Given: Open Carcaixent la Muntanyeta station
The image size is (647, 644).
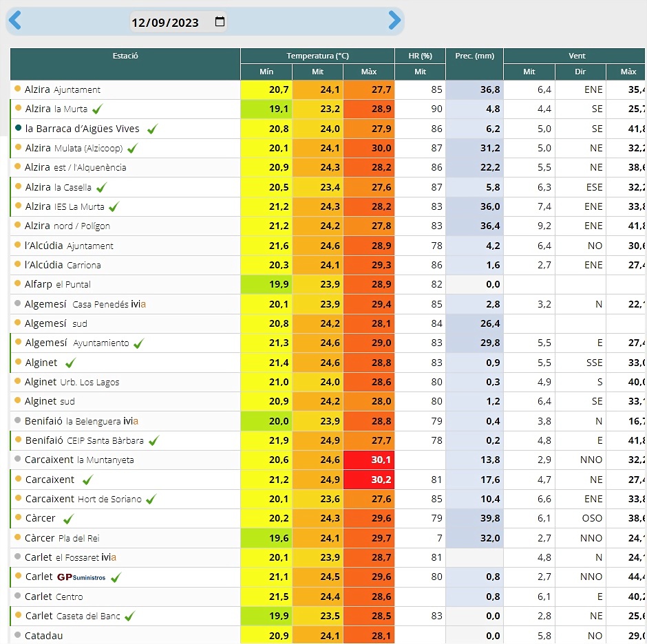Looking at the screenshot, I should [79, 460].
